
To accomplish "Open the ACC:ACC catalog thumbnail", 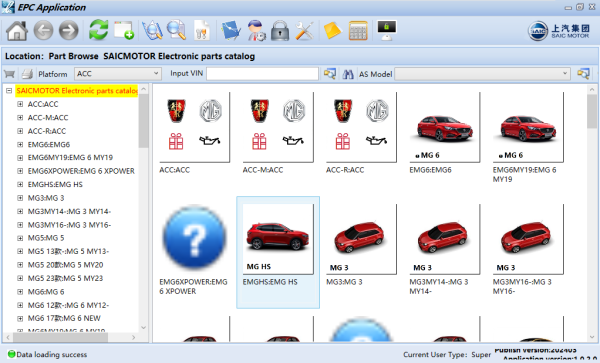I will coord(194,127).
